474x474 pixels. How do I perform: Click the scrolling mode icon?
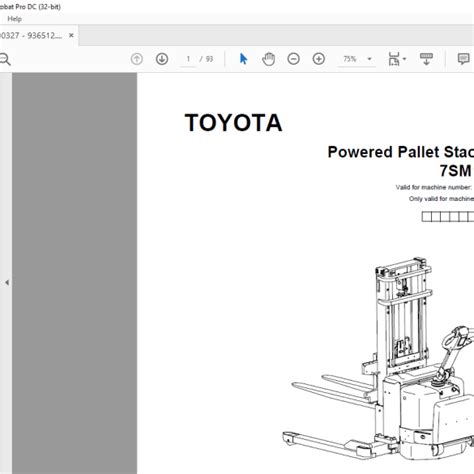426,59
